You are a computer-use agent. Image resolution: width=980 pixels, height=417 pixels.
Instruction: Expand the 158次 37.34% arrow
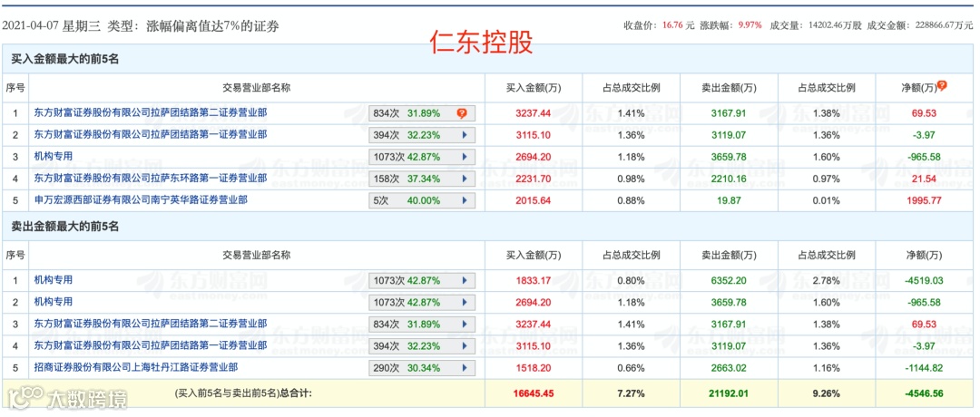465,179
